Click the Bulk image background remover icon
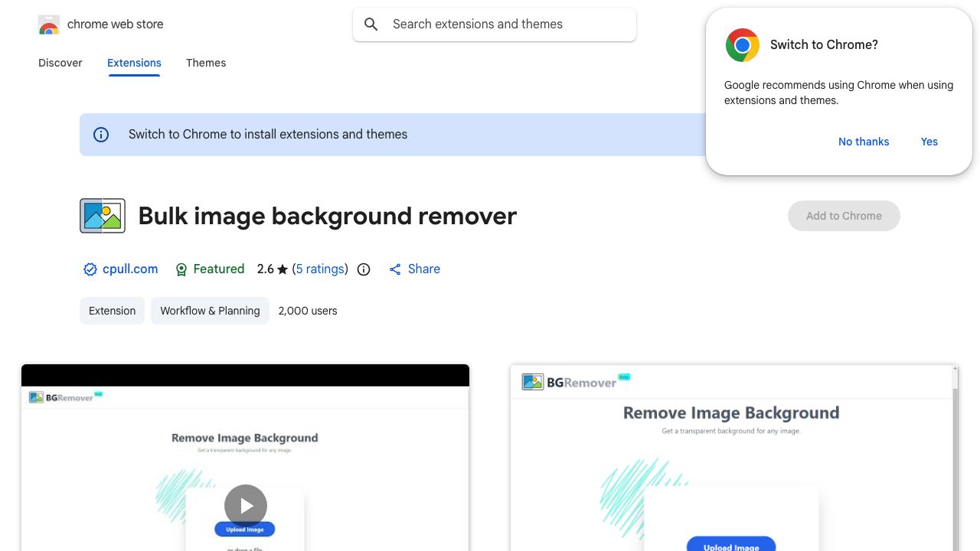Screen dimensions: 980x551 point(103,216)
